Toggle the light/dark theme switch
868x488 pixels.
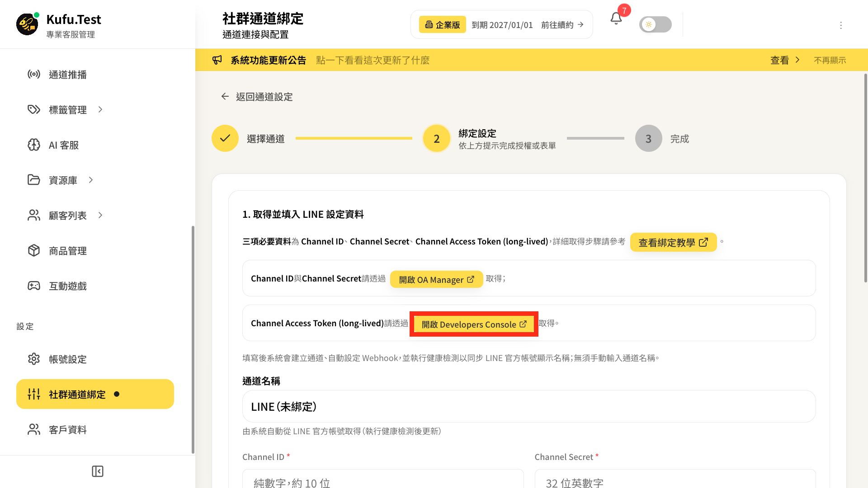click(x=655, y=24)
